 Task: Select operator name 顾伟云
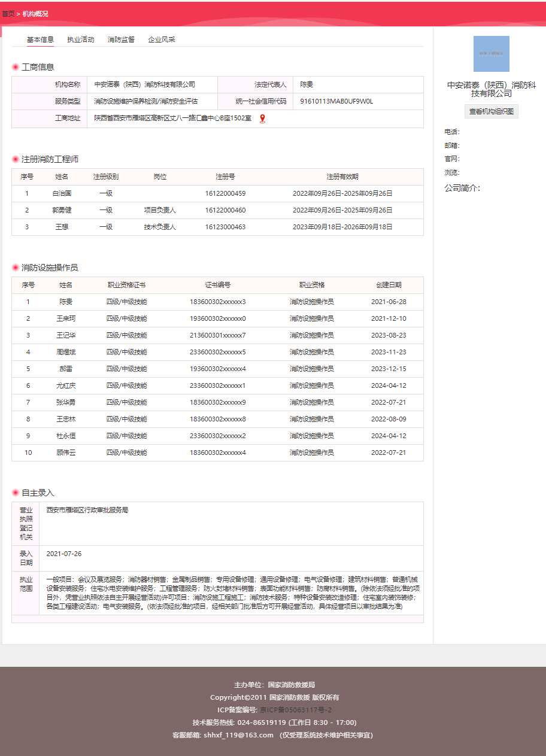pyautogui.click(x=66, y=453)
